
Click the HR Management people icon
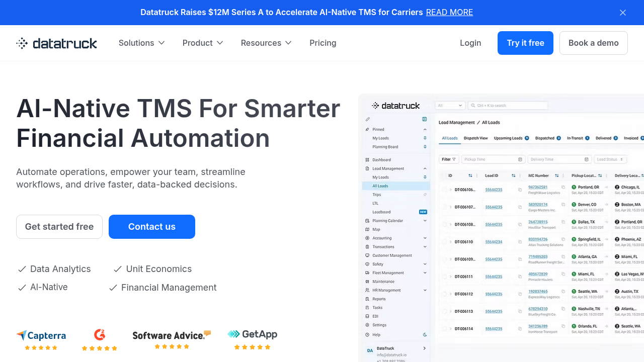(x=367, y=290)
